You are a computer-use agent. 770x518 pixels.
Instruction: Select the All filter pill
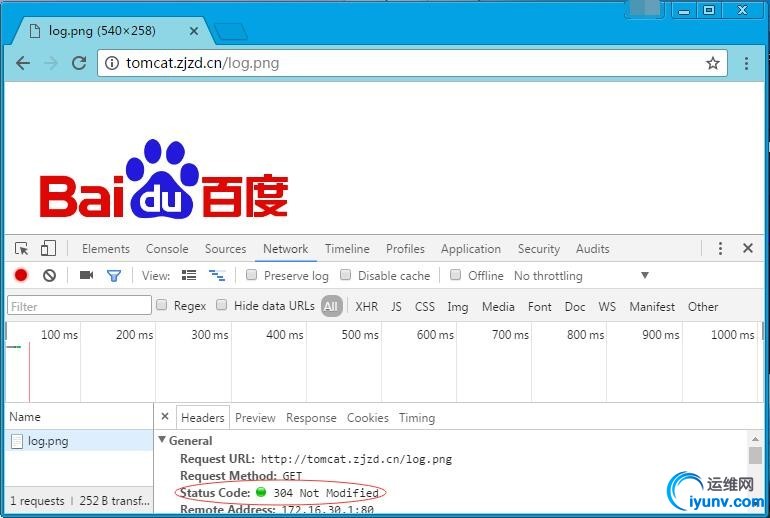click(331, 306)
